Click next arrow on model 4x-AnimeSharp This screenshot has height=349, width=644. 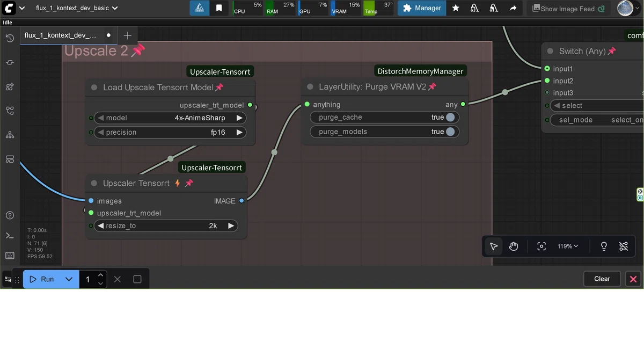click(x=239, y=118)
